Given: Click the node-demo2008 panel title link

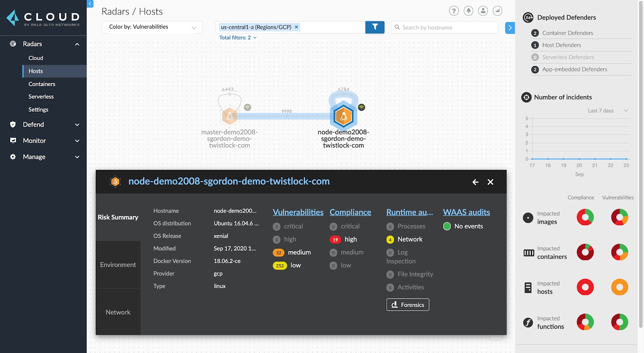Looking at the screenshot, I should coord(229,181).
